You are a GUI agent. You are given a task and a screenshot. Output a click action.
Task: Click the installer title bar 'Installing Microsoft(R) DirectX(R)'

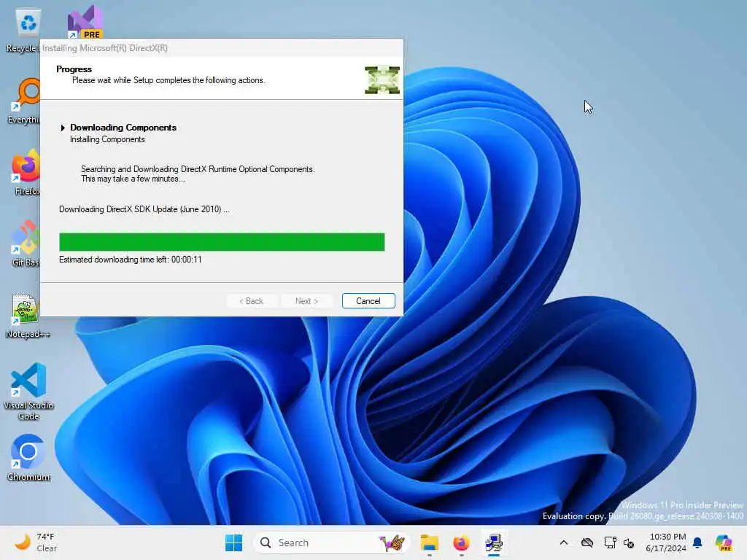point(222,47)
